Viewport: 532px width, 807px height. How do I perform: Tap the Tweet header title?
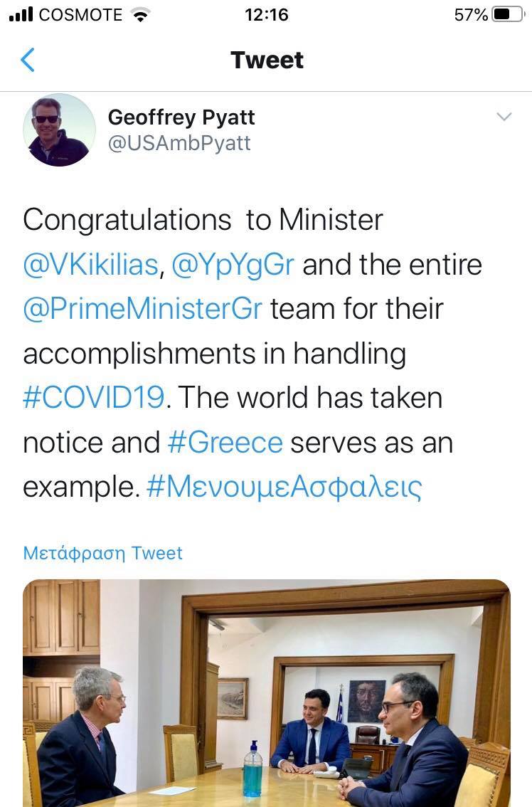pyautogui.click(x=267, y=60)
